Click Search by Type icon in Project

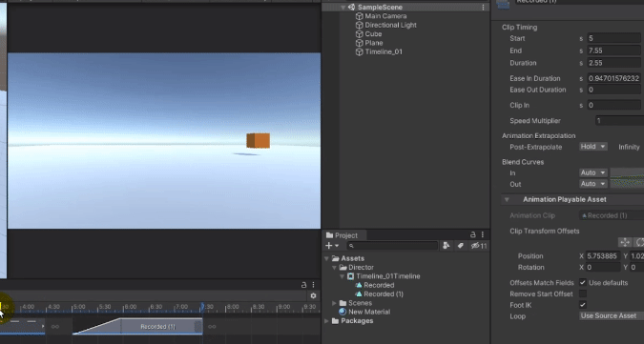click(x=447, y=246)
